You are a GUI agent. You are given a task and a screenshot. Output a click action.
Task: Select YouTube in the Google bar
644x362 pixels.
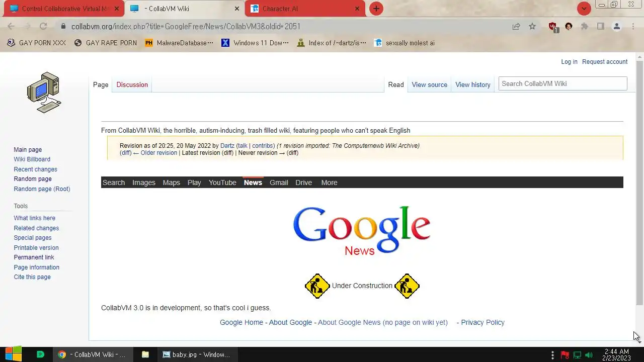[x=222, y=183]
